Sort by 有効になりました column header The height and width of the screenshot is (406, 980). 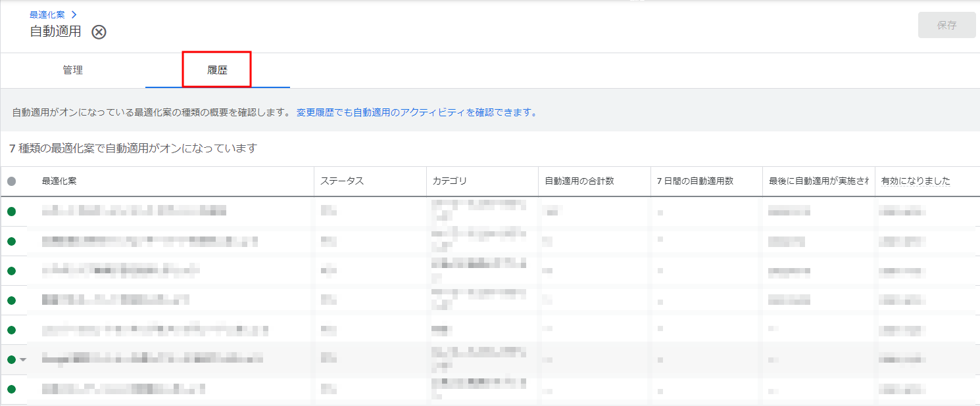[x=916, y=181]
